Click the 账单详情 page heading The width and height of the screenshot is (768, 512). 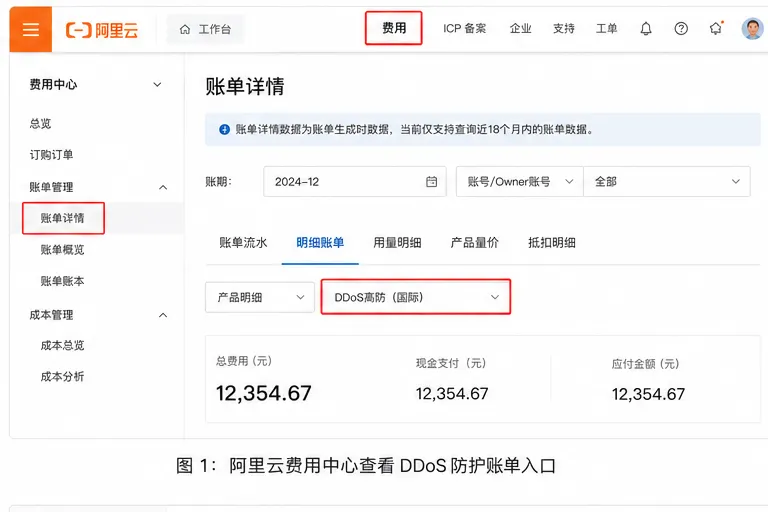[x=245, y=86]
